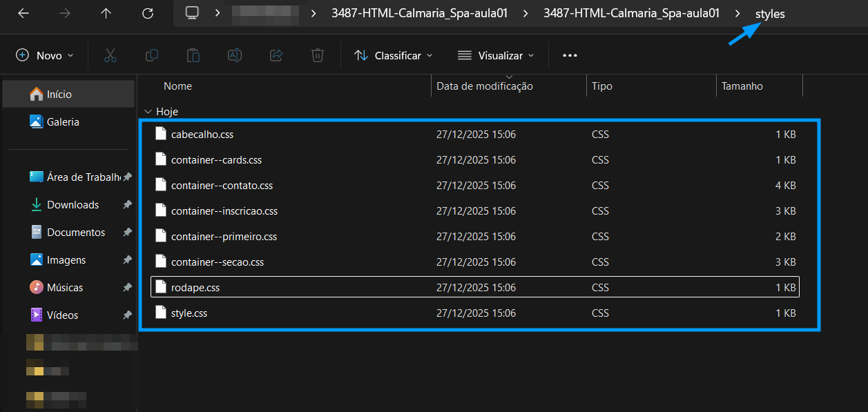Click the Back navigation arrow
The width and height of the screenshot is (868, 412).
pos(23,13)
